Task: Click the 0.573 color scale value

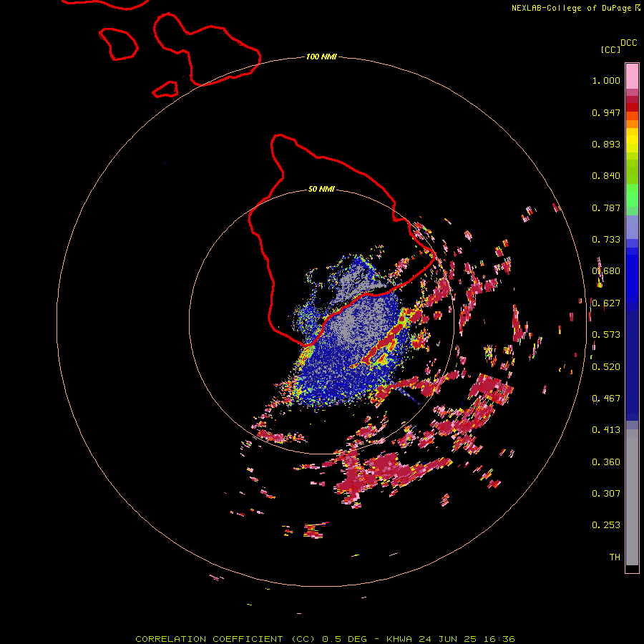Action: (606, 335)
